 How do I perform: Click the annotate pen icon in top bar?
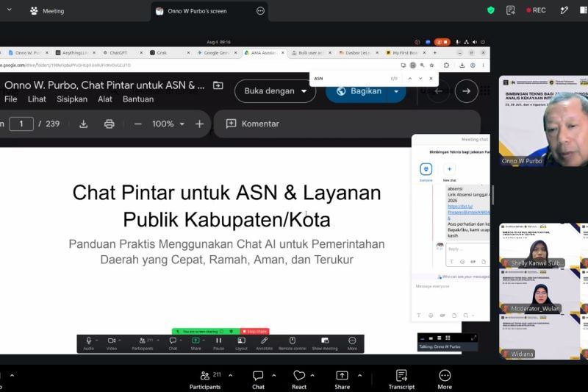(564, 10)
